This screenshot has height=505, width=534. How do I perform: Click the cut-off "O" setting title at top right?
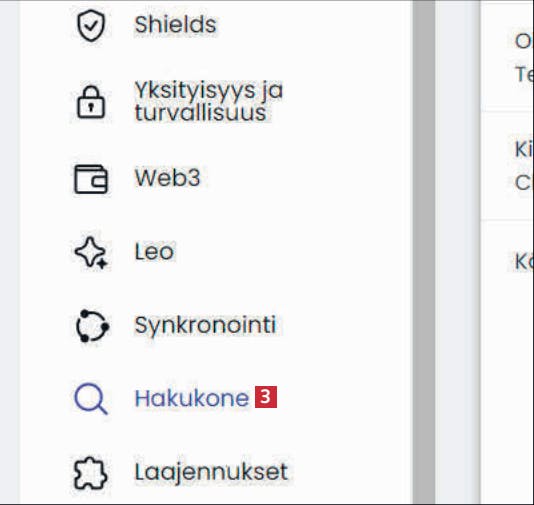tap(524, 41)
